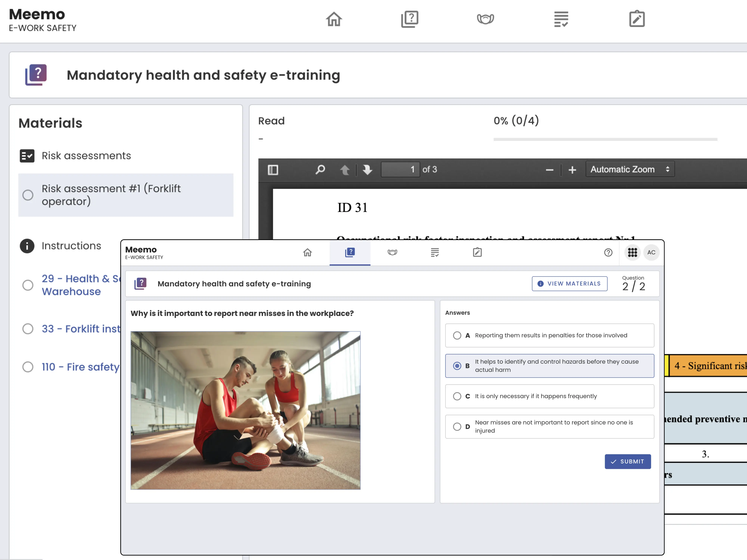Click the AC user avatar menu
Image resolution: width=747 pixels, height=560 pixels.
[x=651, y=253]
